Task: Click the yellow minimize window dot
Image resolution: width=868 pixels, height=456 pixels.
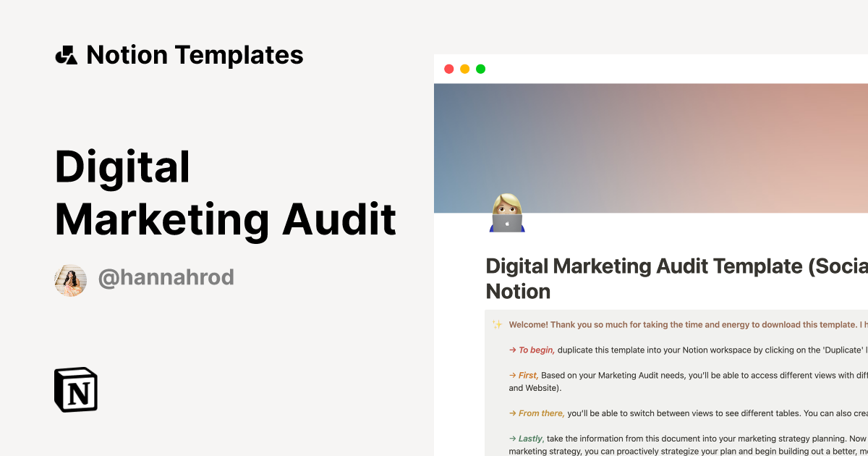Action: click(464, 69)
